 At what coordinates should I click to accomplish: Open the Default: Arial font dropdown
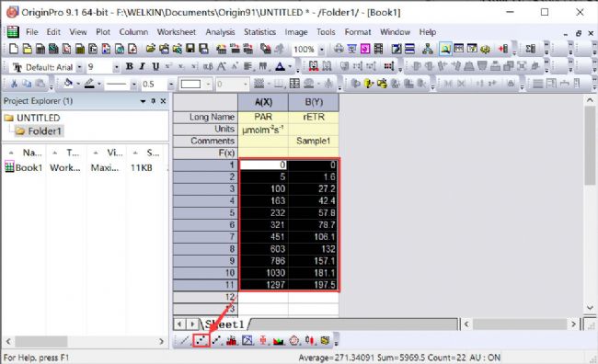(80, 67)
